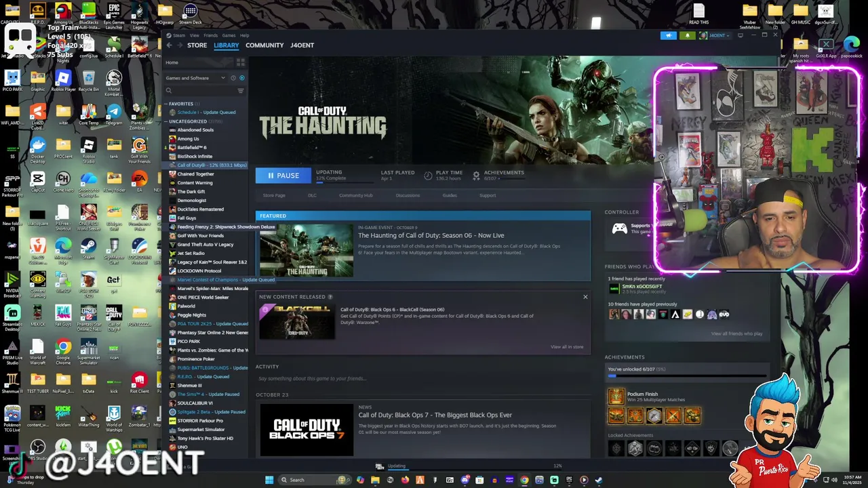Click the New Content Released help icon
Screen dimensions: 868x488
pyautogui.click(x=330, y=297)
